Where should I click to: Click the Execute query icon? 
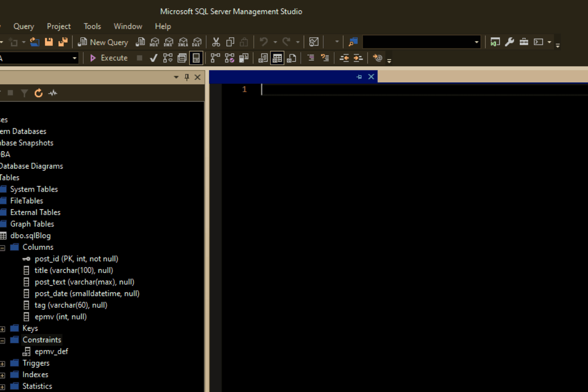click(108, 58)
